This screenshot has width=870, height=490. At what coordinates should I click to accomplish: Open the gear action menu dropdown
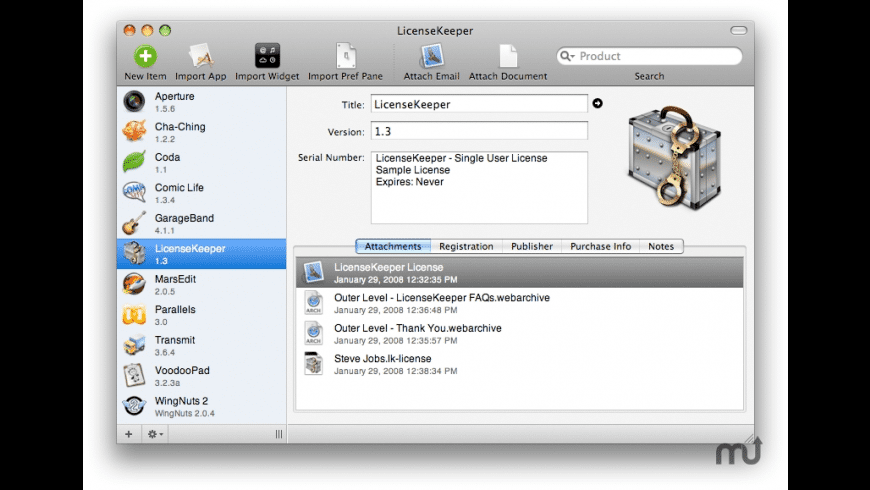point(155,434)
